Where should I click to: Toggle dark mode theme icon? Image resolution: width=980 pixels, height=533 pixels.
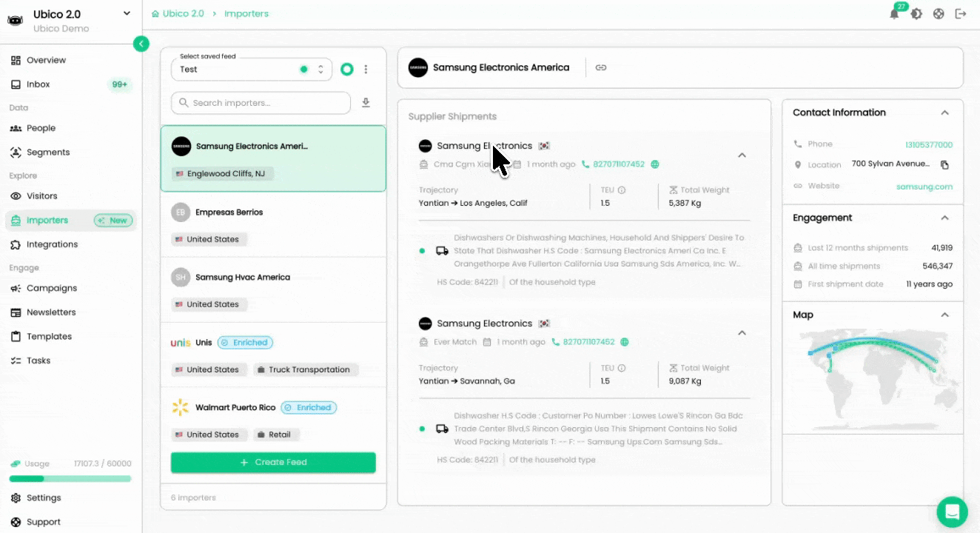pyautogui.click(x=916, y=14)
